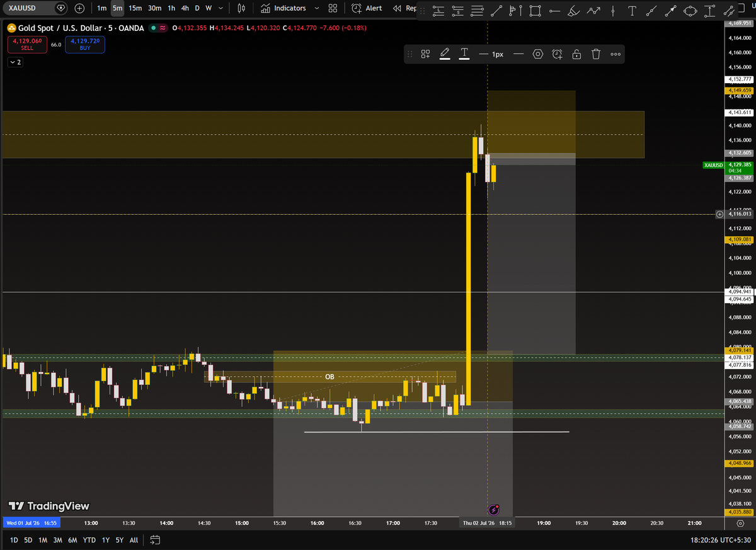Expand favorite indicators dropdown arrow
Image resolution: width=756 pixels, height=550 pixels.
coord(316,8)
